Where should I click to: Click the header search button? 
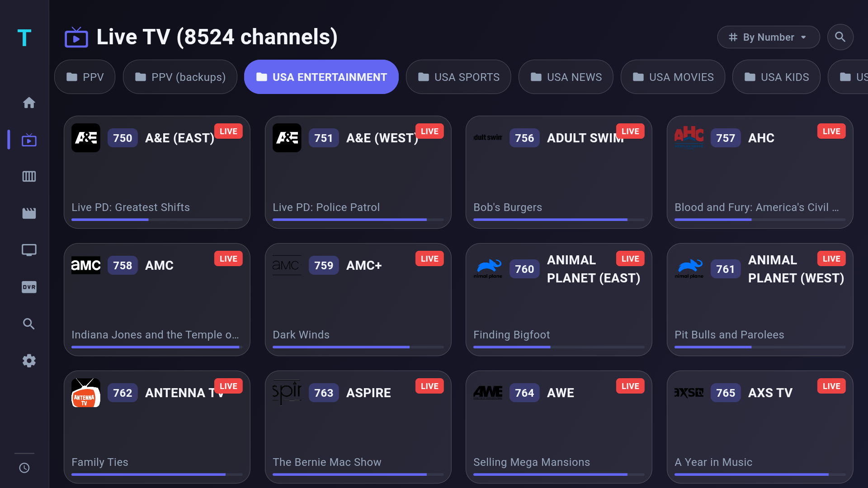[840, 37]
